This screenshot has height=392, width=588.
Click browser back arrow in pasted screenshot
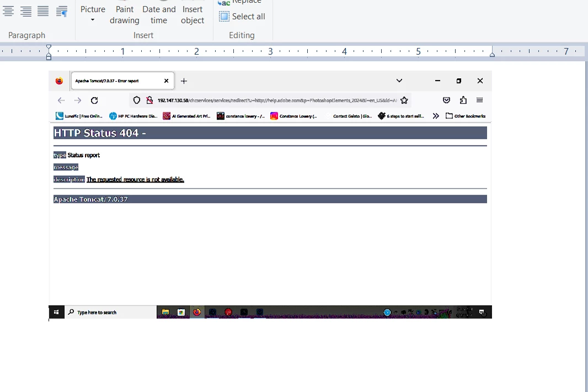[x=61, y=100]
